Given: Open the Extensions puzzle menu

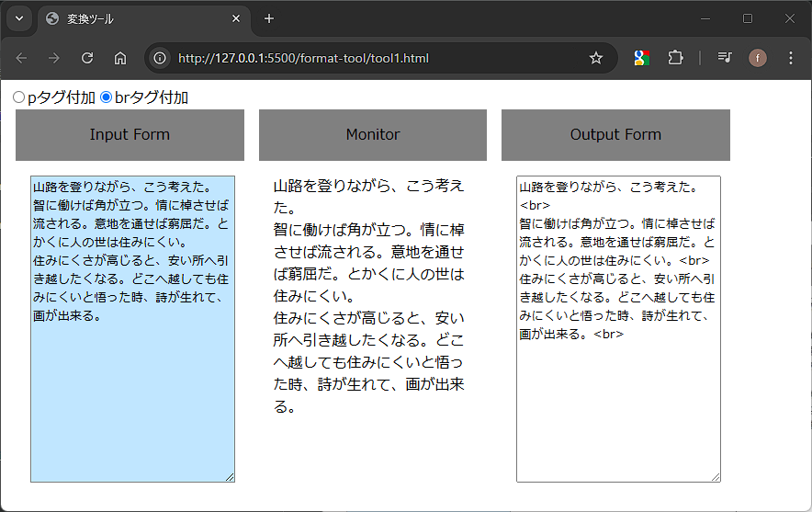Looking at the screenshot, I should [x=675, y=58].
